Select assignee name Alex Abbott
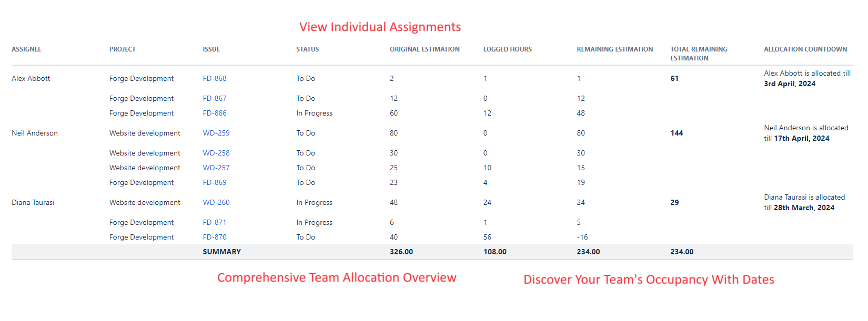 [31, 78]
